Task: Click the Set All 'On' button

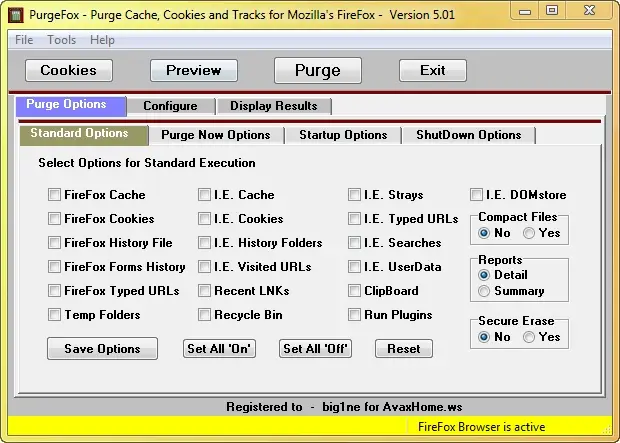Action: click(219, 348)
